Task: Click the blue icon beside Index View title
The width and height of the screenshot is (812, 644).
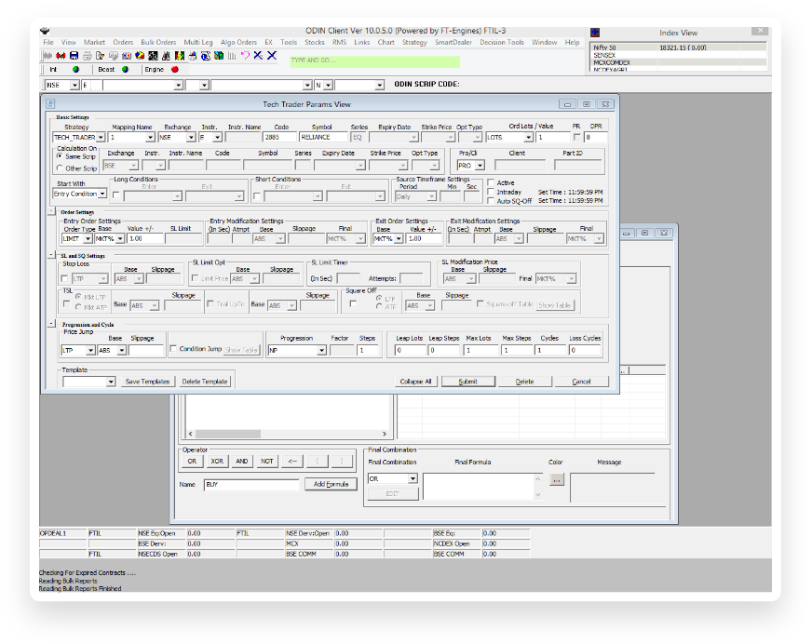Action: pos(595,33)
